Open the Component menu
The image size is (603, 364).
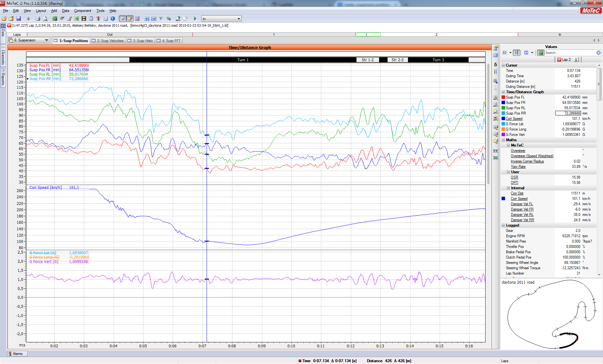tap(82, 11)
